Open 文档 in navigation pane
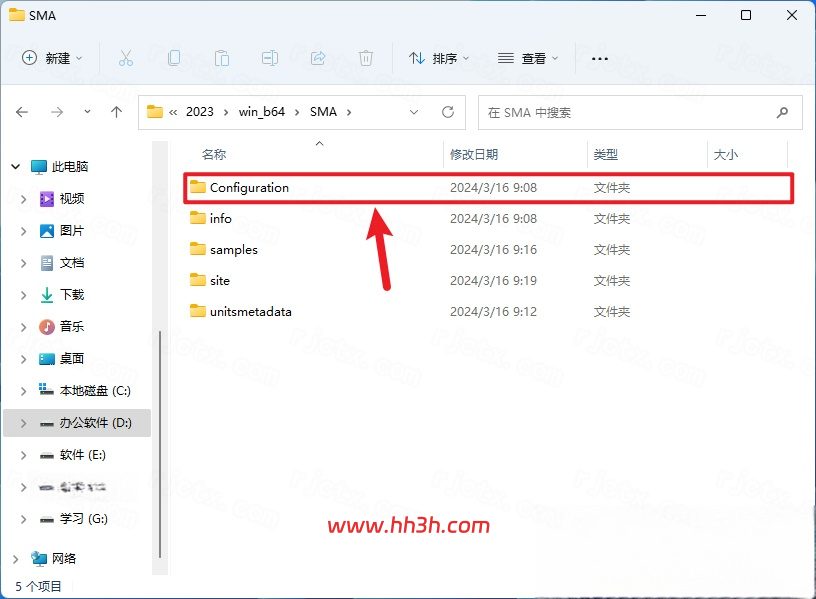This screenshot has width=816, height=599. coord(72,263)
